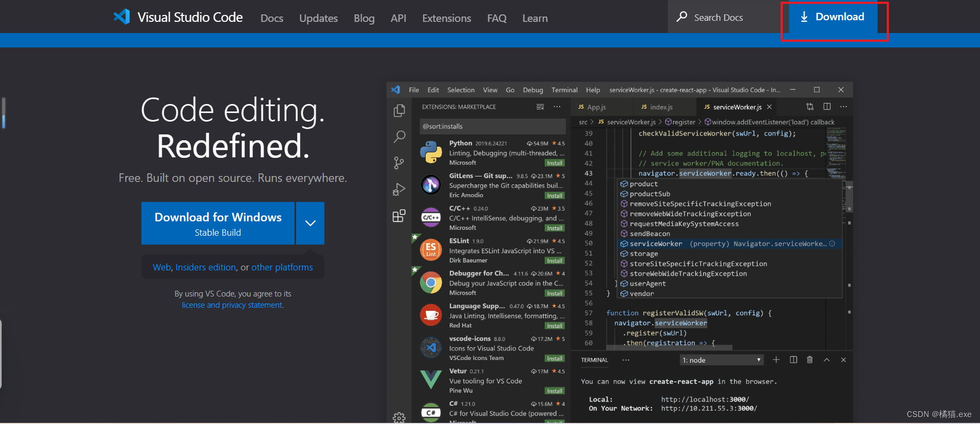The height and width of the screenshot is (424, 980).
Task: Click the kill terminal trash icon
Action: click(810, 360)
